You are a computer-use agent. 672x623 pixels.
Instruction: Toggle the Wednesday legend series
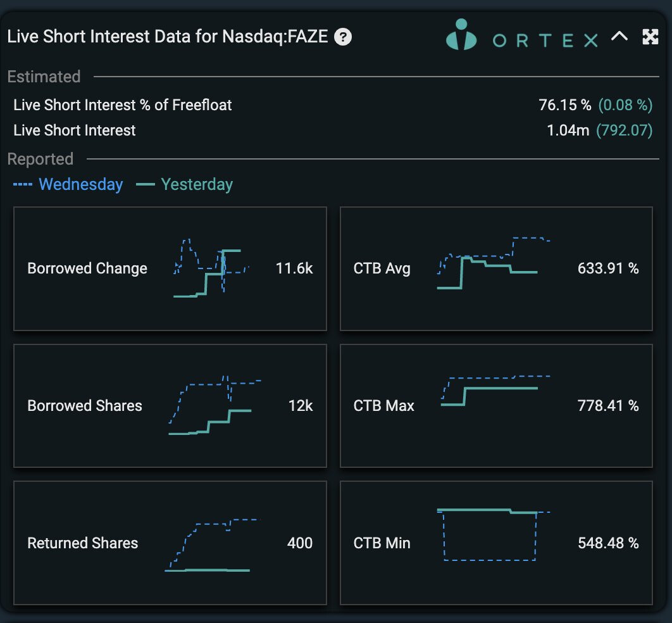[x=68, y=184]
